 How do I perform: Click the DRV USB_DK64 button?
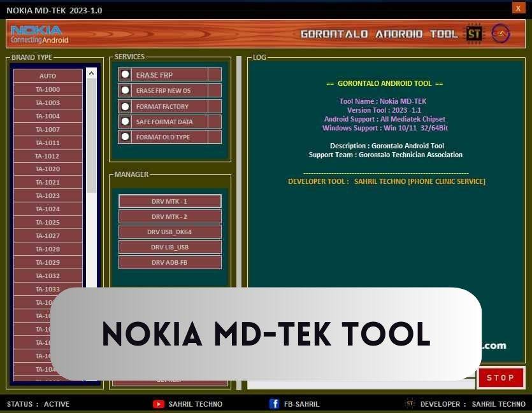point(169,232)
